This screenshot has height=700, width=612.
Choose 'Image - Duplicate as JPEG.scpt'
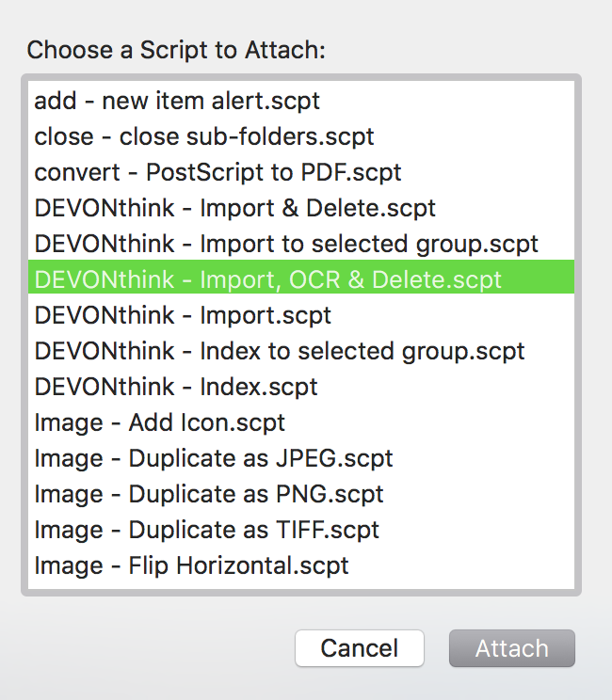tap(301, 458)
